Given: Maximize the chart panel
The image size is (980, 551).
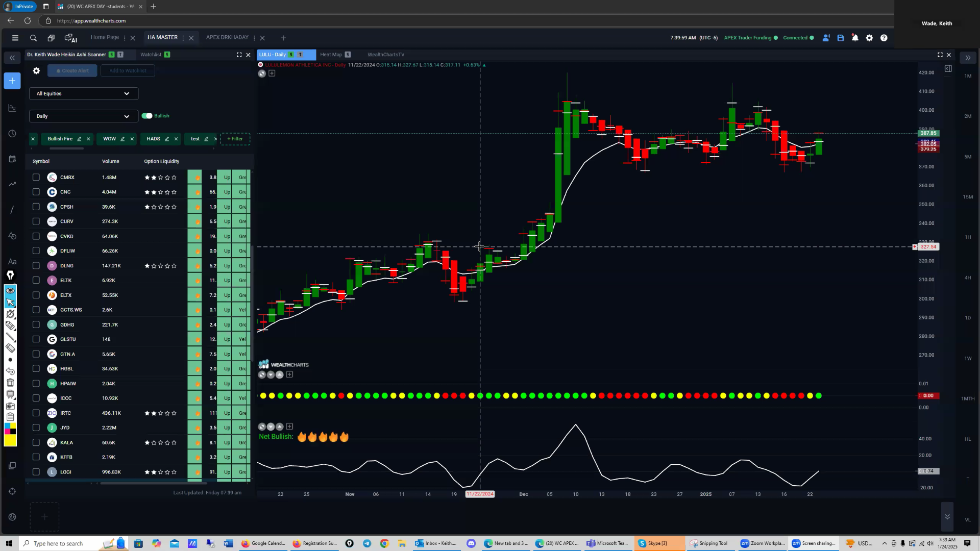Looking at the screenshot, I should (x=940, y=55).
